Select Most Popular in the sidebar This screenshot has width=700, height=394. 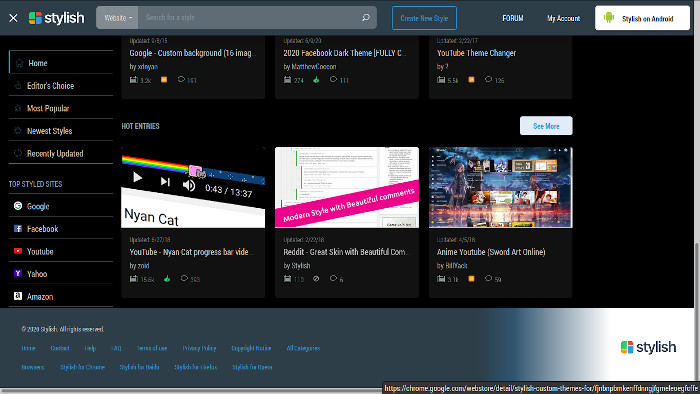[x=61, y=108]
